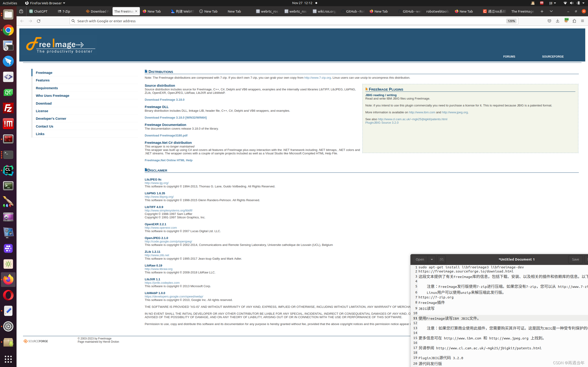The width and height of the screenshot is (588, 367).
Task: Open Firefox application hamburger menu
Action: [x=582, y=21]
